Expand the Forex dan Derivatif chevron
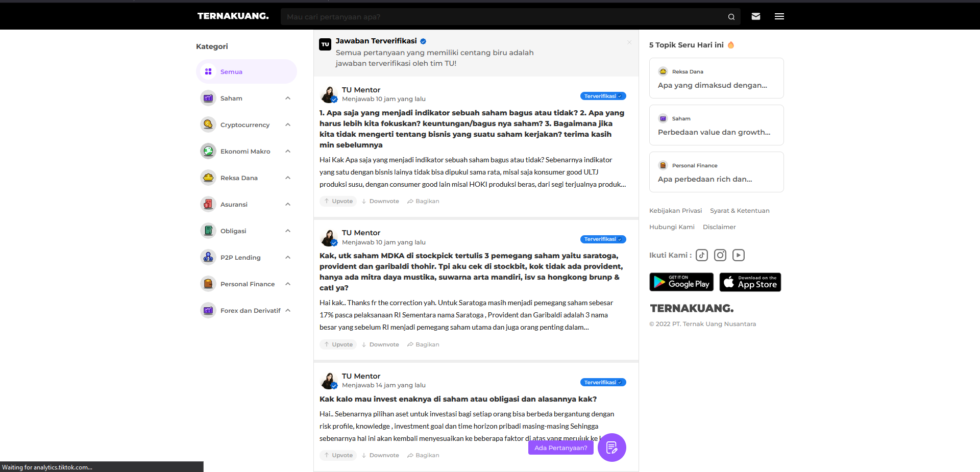 288,310
